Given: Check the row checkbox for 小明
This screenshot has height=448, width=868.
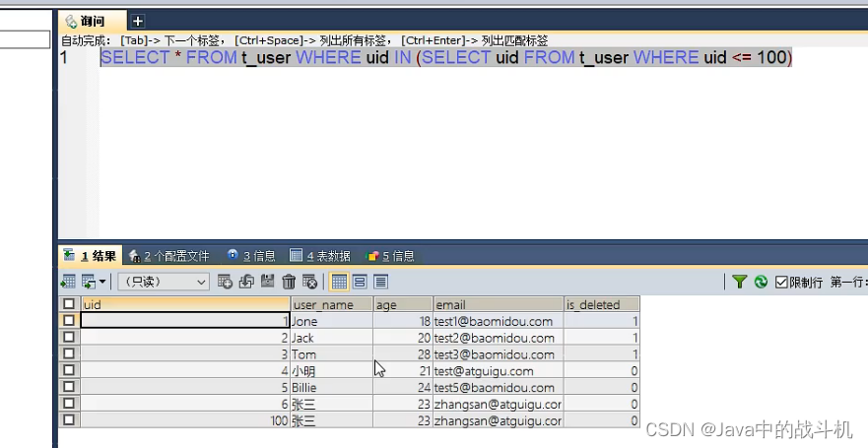Looking at the screenshot, I should [x=69, y=370].
